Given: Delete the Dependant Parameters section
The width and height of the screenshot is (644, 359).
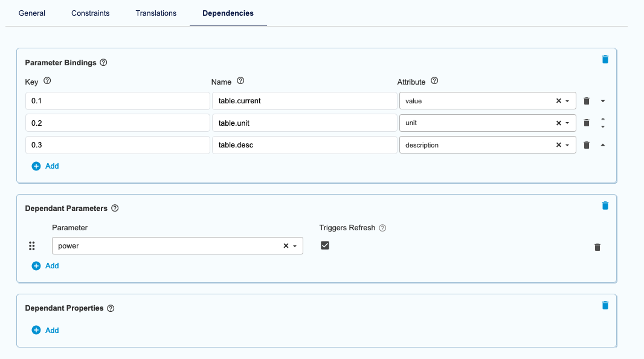Looking at the screenshot, I should [x=605, y=205].
